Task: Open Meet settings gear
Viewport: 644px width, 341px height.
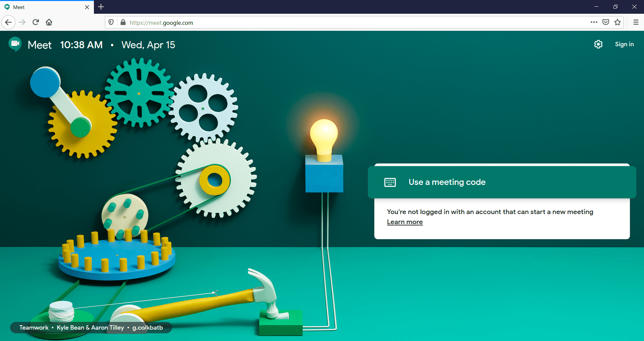Action: [x=598, y=44]
